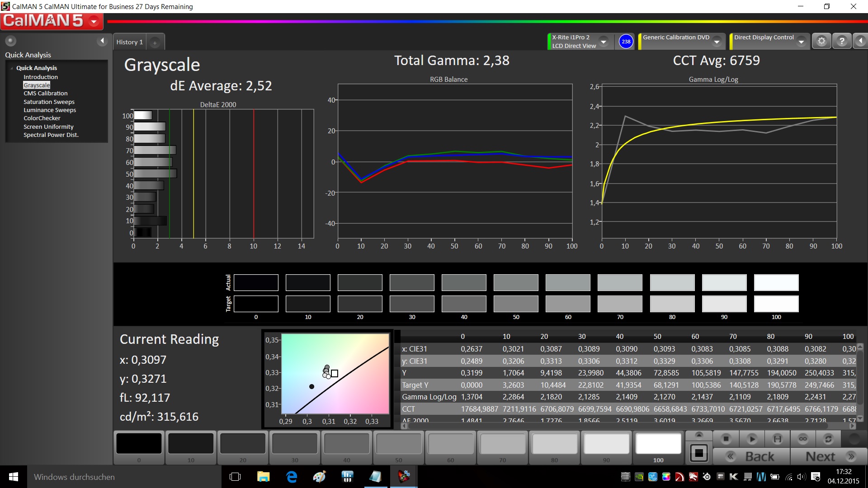The width and height of the screenshot is (868, 488).
Task: Open CMS Calibration in Quick Analysis list
Action: point(46,94)
